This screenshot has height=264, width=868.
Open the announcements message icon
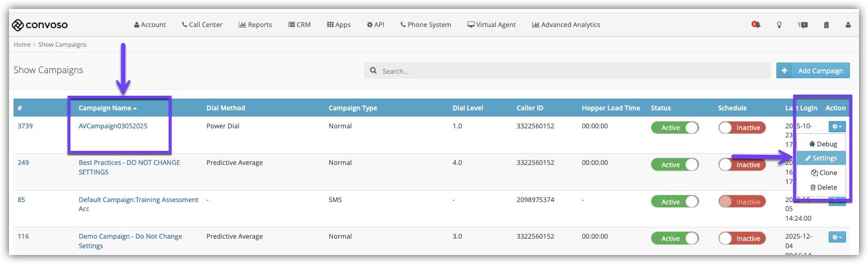803,25
